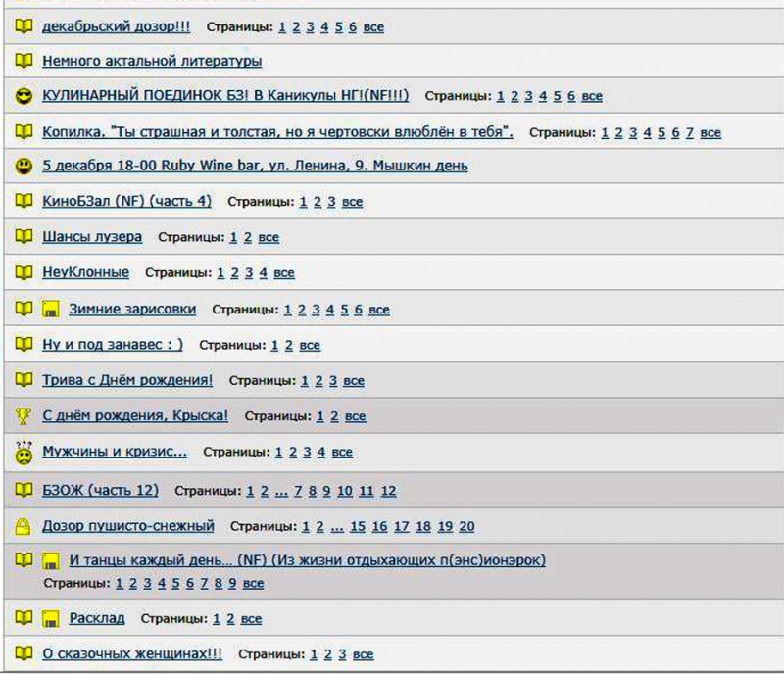Screen dimensions: 784x674
Task: Go to page 2 of 'Ну и под занавес : )'
Action: pos(288,345)
